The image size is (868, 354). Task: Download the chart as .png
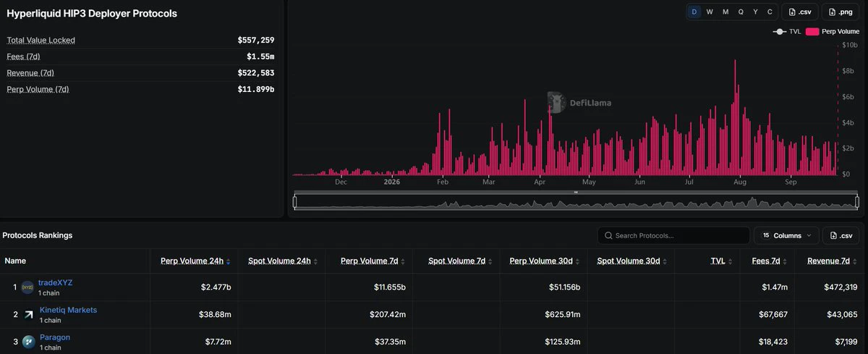(x=840, y=12)
